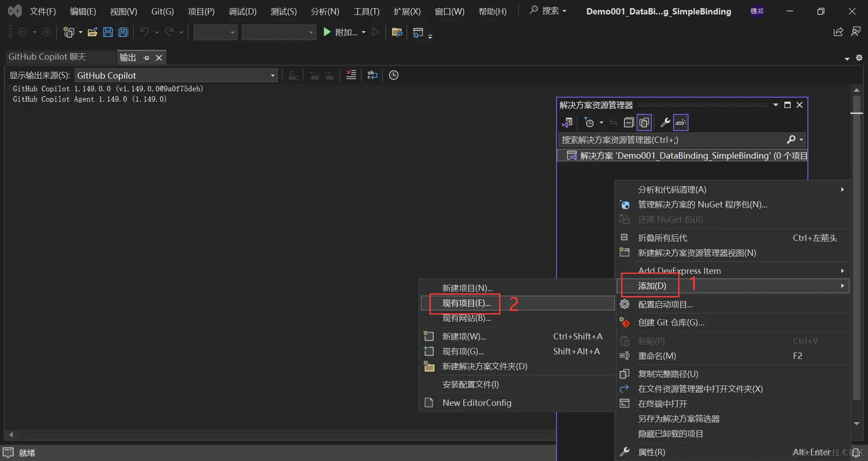Choose New EditorConfig in the submenu
Screen dimensions: 868x461
point(518,403)
